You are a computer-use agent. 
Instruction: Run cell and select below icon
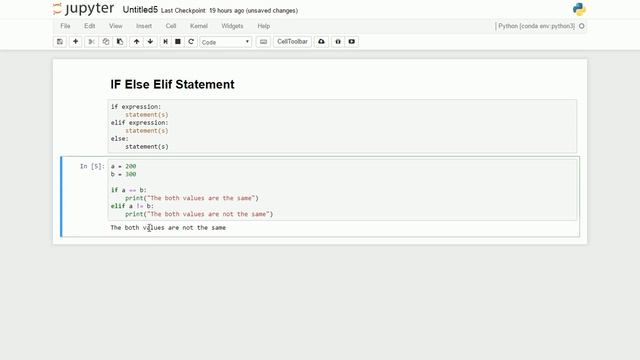coord(165,42)
